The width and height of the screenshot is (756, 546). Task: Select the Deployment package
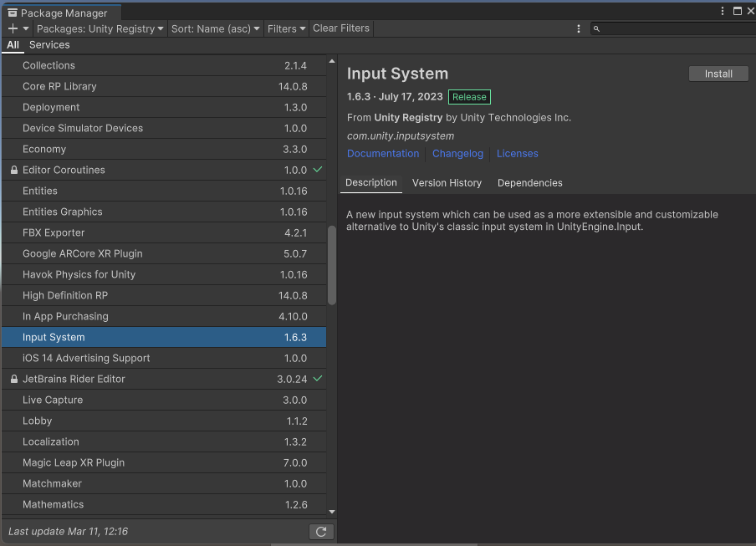click(164, 108)
